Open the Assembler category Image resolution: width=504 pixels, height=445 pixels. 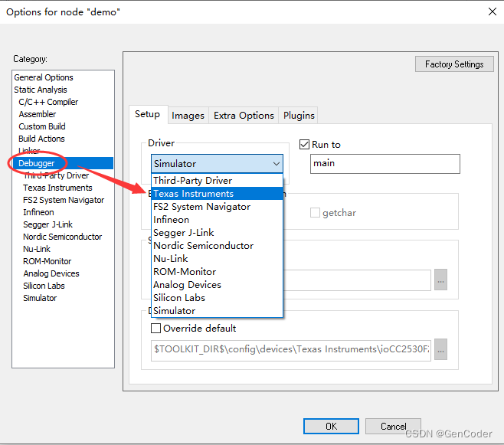[38, 114]
